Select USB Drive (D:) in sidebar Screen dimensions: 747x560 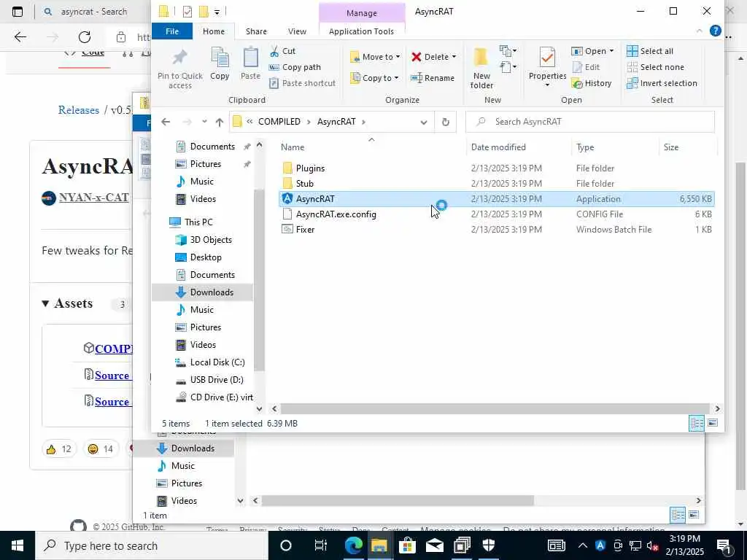[217, 380]
